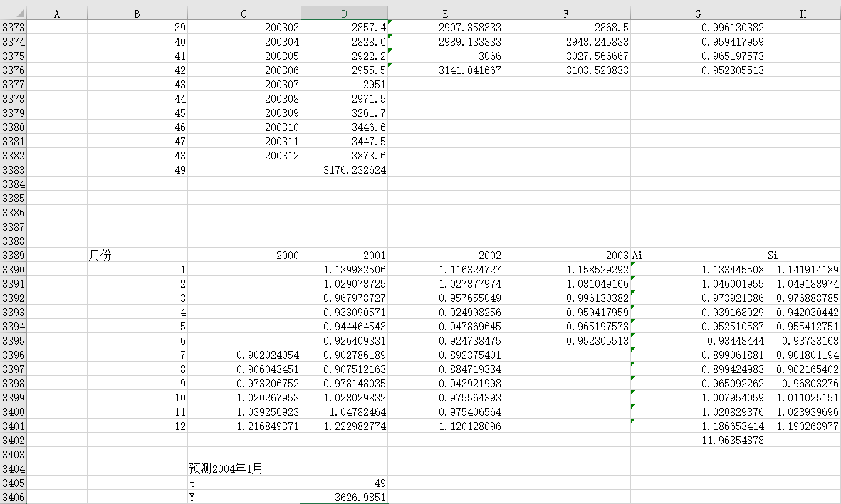This screenshot has width=841, height=504.
Task: Select cell containing 2868.5
Action: click(x=566, y=27)
